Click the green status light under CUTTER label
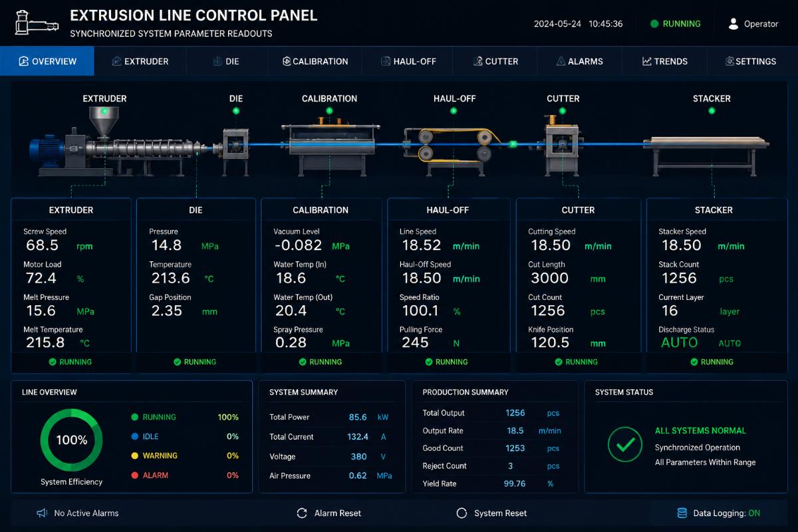The image size is (798, 532). click(563, 111)
